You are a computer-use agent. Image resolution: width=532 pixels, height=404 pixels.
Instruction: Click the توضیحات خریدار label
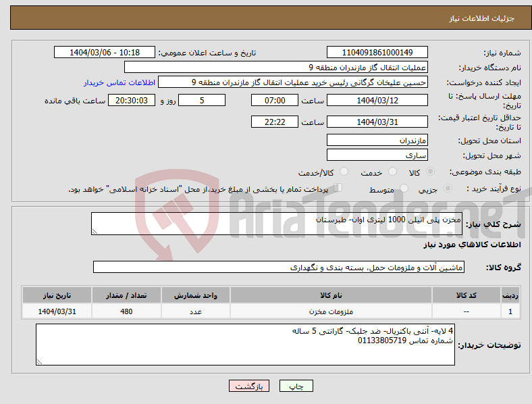[489, 345]
